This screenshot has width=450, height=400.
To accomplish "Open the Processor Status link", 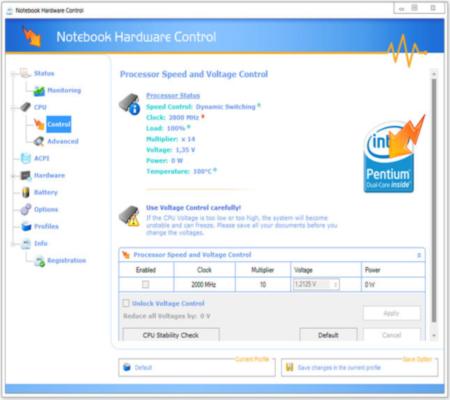I will click(173, 96).
